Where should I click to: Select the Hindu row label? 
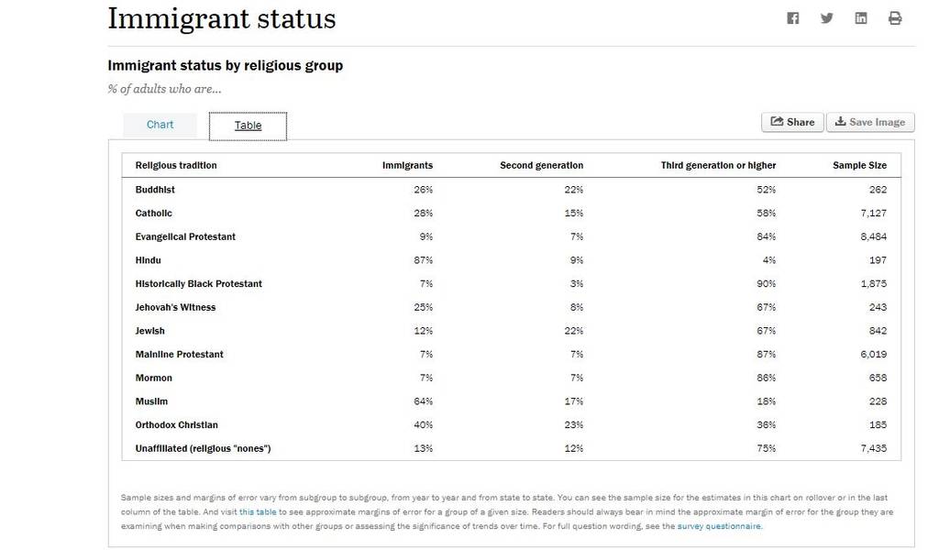pyautogui.click(x=148, y=260)
